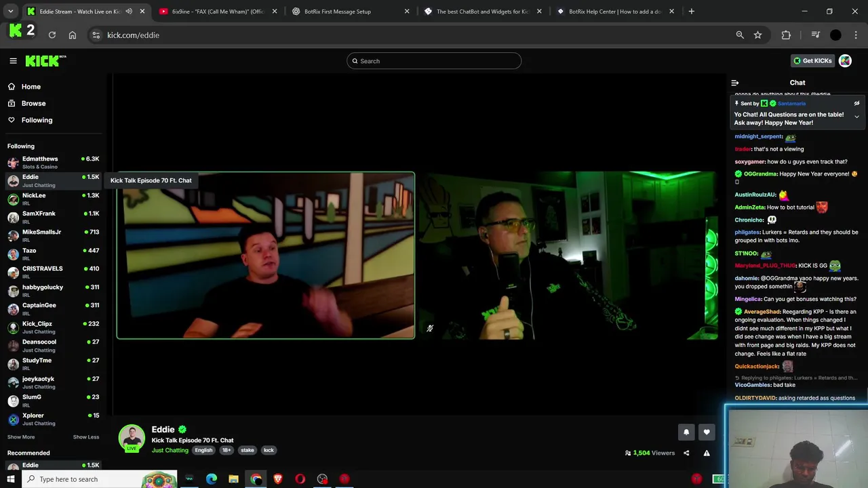Expand the pinned message chevron
The height and width of the screenshot is (488, 868).
(856, 117)
